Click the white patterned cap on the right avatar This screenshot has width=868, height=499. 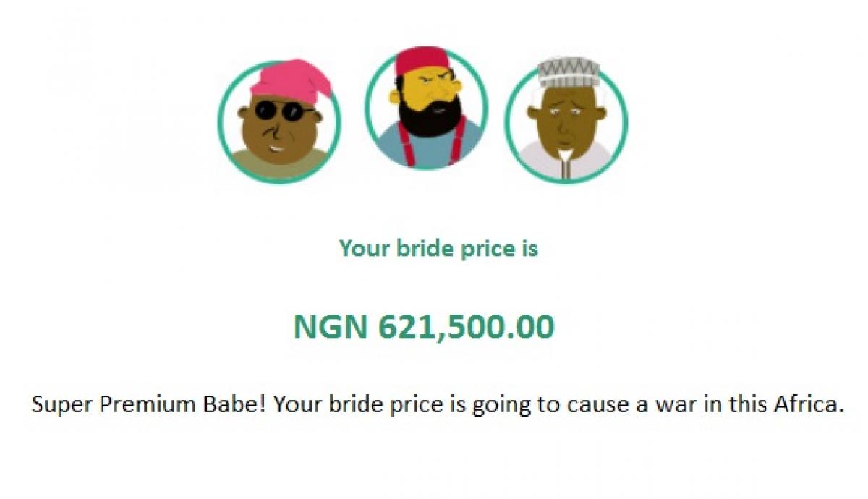pos(568,71)
